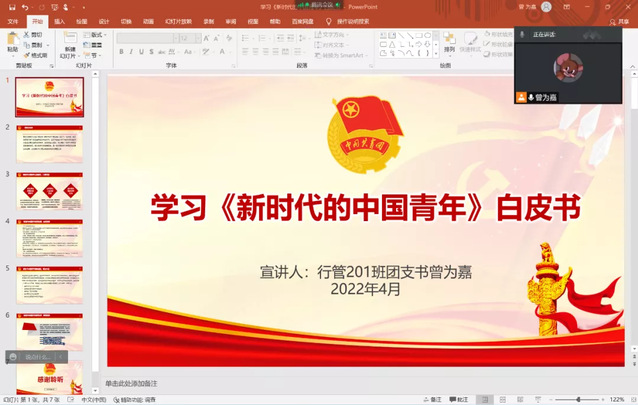Click the zoom in plus button
This screenshot has height=405, width=638.
coord(603,400)
